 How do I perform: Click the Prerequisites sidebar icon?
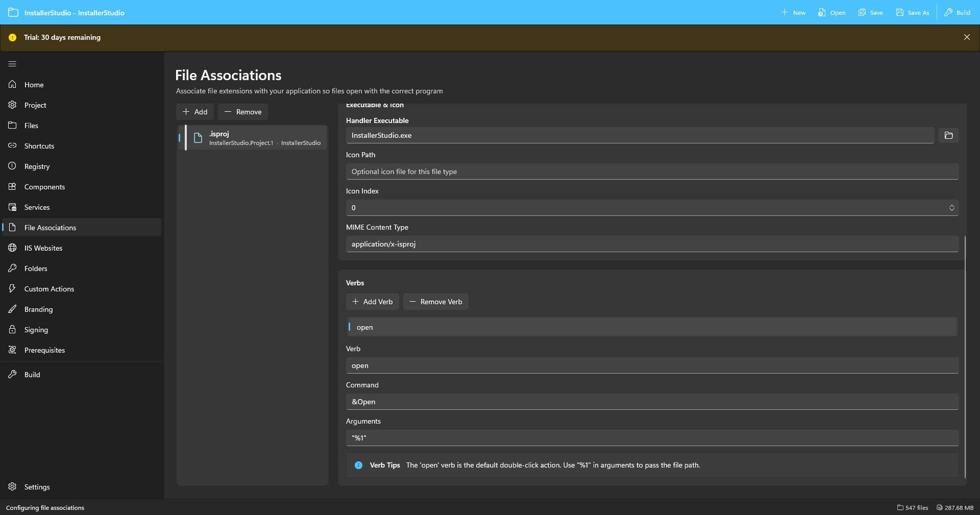point(12,350)
